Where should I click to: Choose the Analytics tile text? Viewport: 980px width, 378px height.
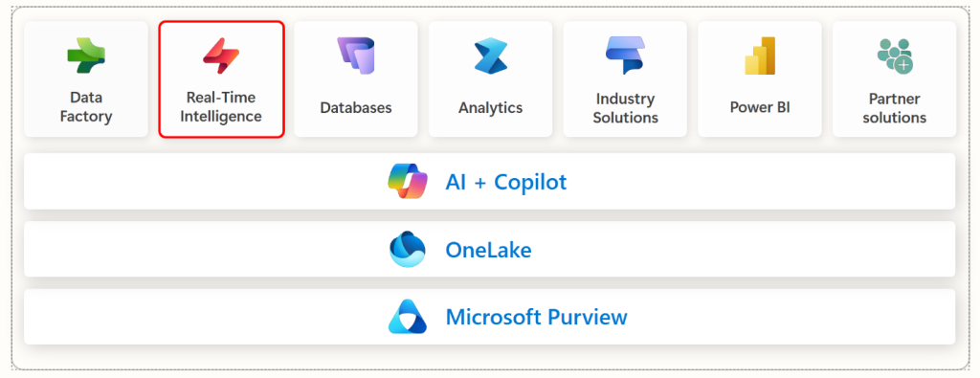click(x=491, y=107)
